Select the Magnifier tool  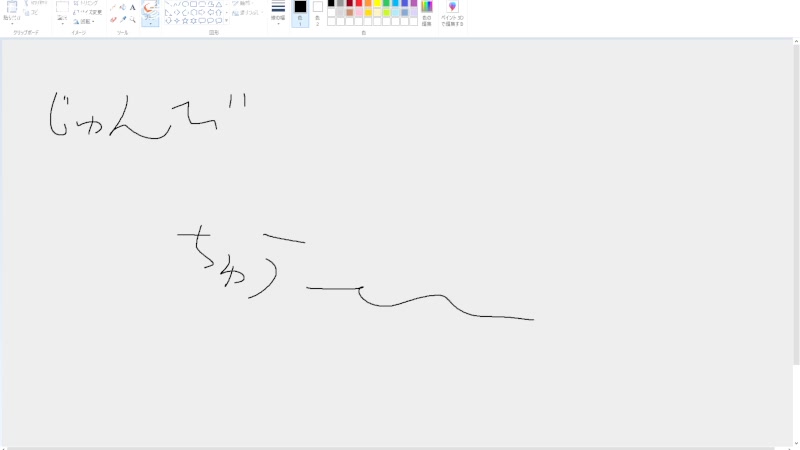click(x=132, y=19)
